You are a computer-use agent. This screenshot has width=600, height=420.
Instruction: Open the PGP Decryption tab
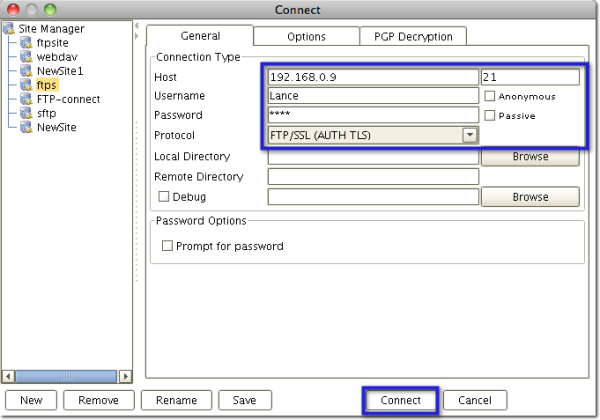(x=413, y=36)
